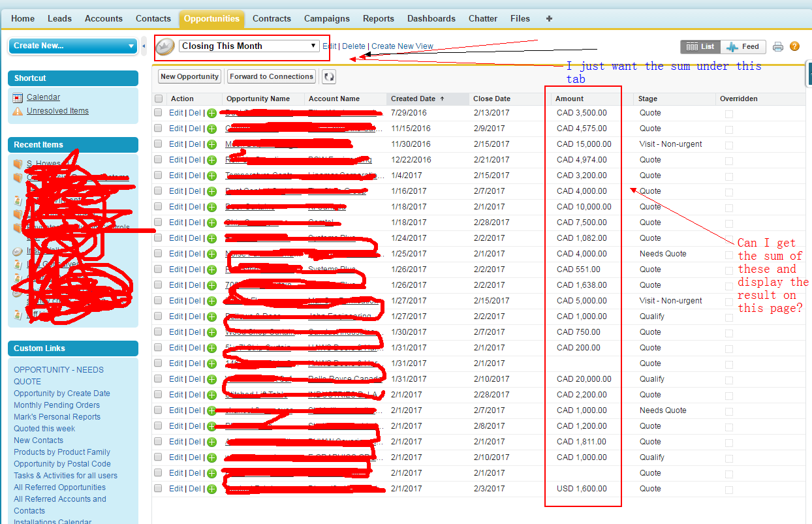Open the help question mark icon
Screen dimensions: 812x524
coord(794,46)
